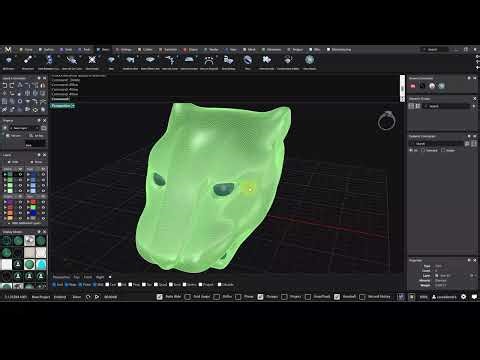The image size is (480, 360).
Task: Click the black icon in the top right panel
Action: point(422,86)
